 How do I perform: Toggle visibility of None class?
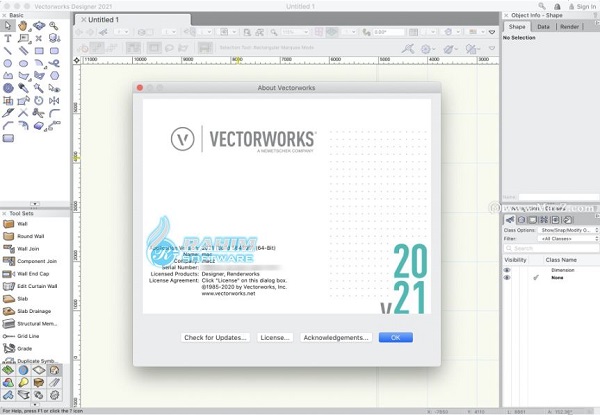(x=507, y=277)
